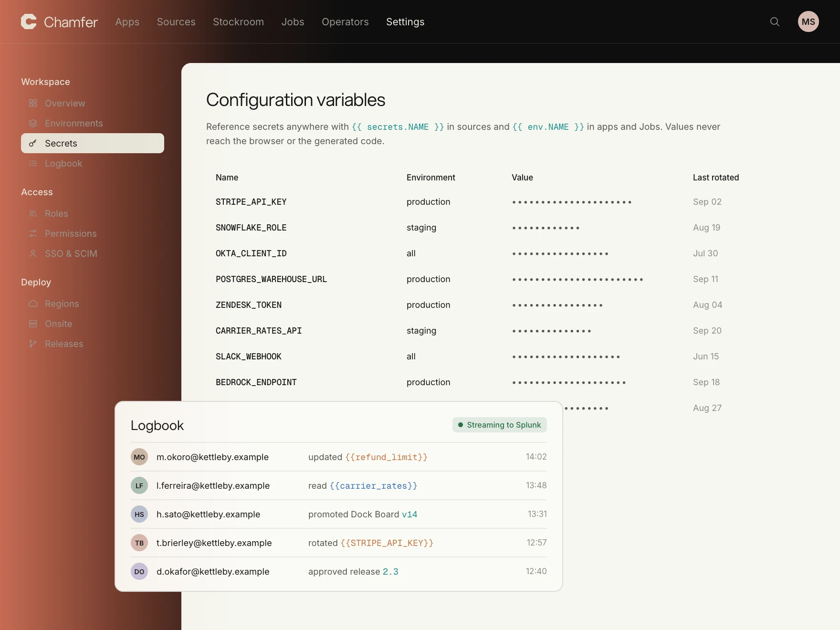Viewport: 840px width, 630px height.
Task: Open the Overview sidebar link
Action: pos(93,103)
